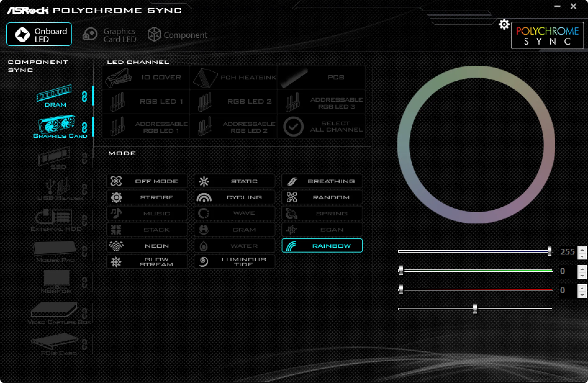Choose Cycling lighting mode
The height and width of the screenshot is (383, 588).
(234, 197)
